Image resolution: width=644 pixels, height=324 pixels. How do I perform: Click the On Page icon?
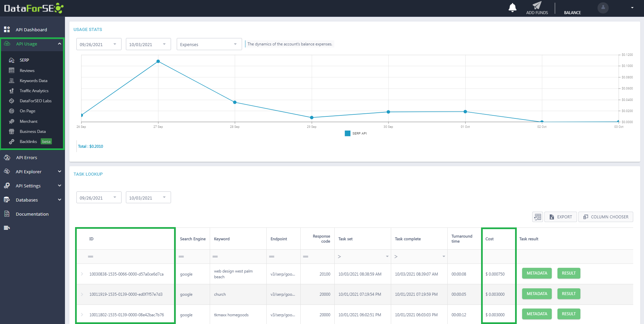11,111
